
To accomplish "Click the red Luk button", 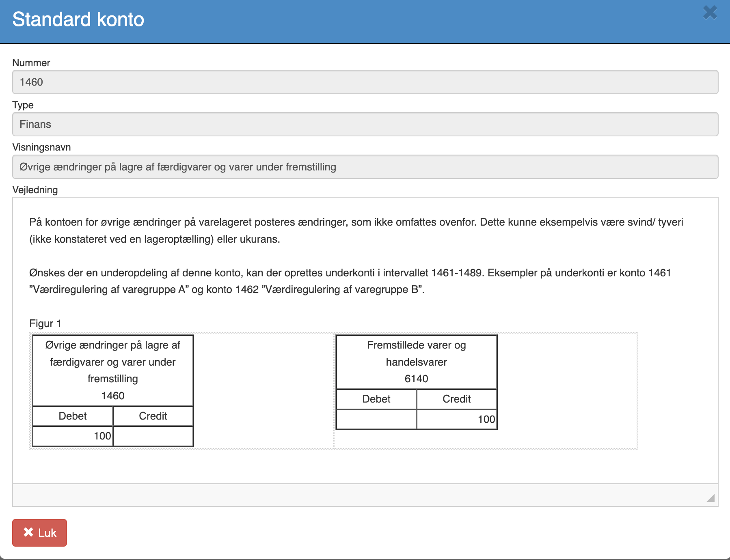I will click(39, 533).
